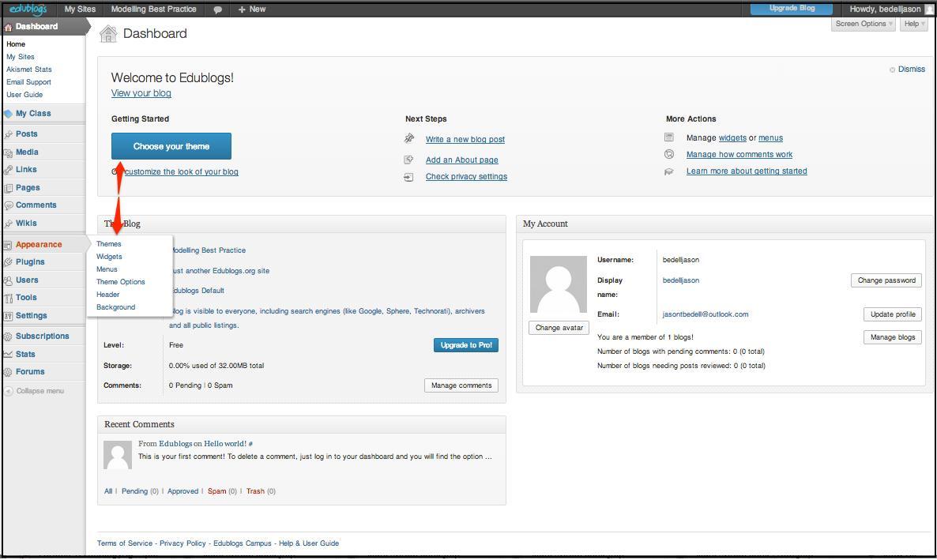
Task: Select Background in the Appearance flyout
Action: click(116, 307)
